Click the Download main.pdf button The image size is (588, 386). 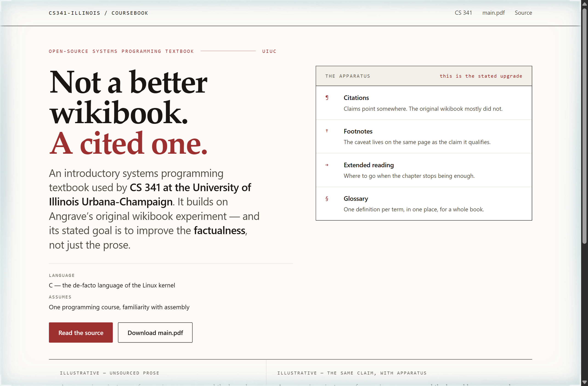point(155,332)
